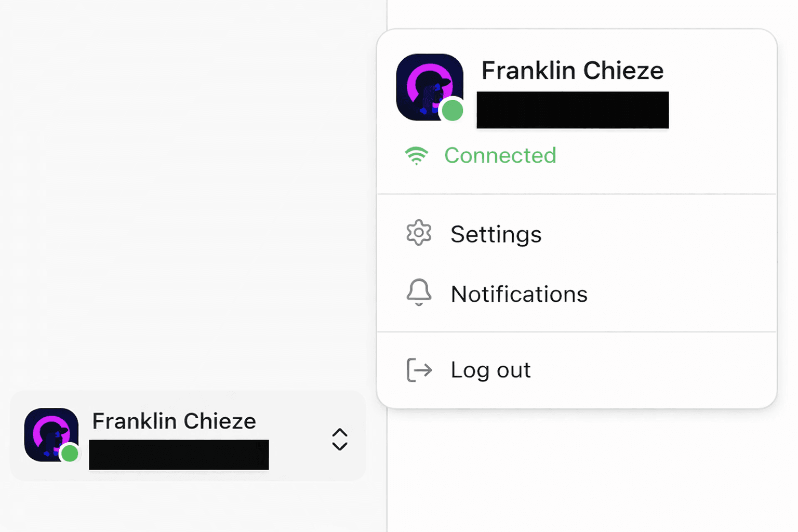
Task: Click the Log out option
Action: point(490,370)
